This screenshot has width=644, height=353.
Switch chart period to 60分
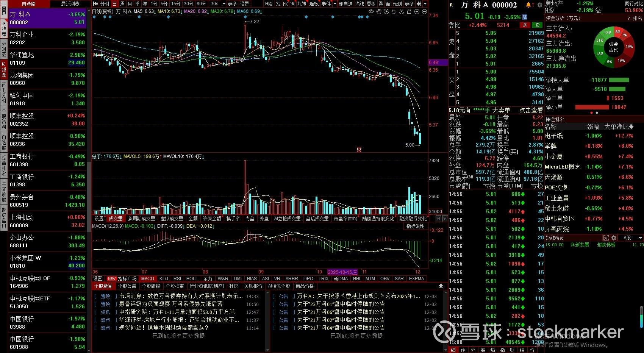(202, 4)
